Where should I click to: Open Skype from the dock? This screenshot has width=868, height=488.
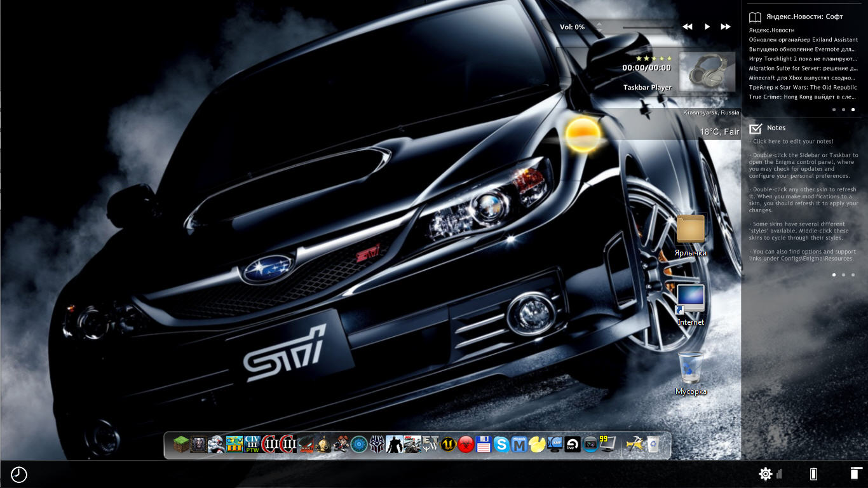pyautogui.click(x=501, y=444)
